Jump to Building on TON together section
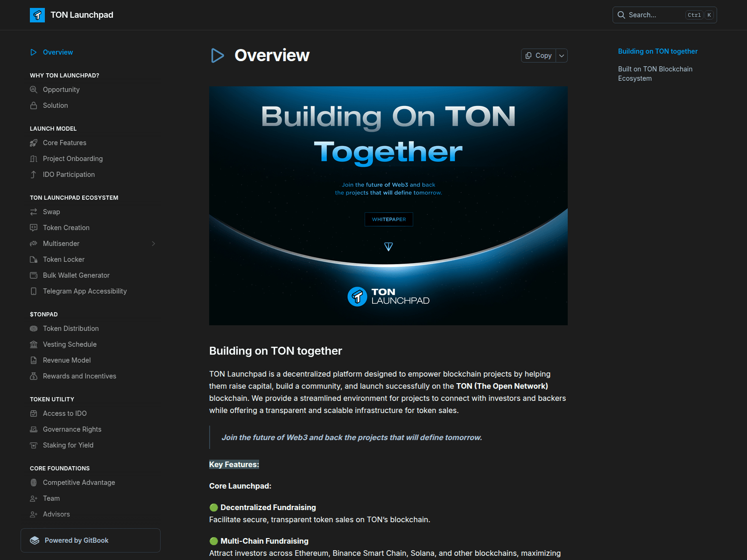The image size is (747, 560). tap(657, 51)
